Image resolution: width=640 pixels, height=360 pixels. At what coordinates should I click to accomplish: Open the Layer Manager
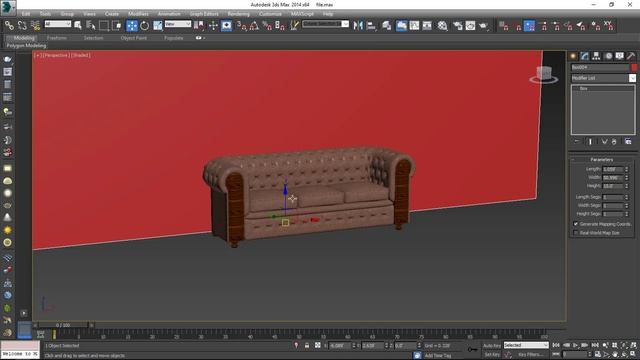[387, 26]
